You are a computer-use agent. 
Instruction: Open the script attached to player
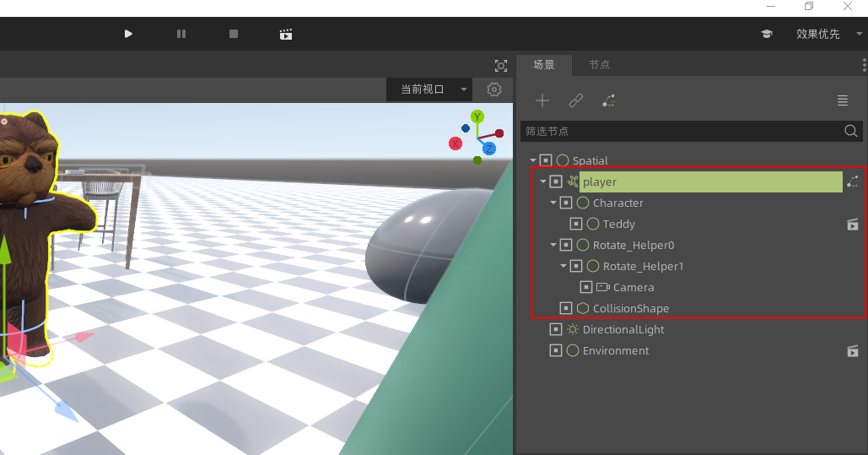[x=853, y=181]
